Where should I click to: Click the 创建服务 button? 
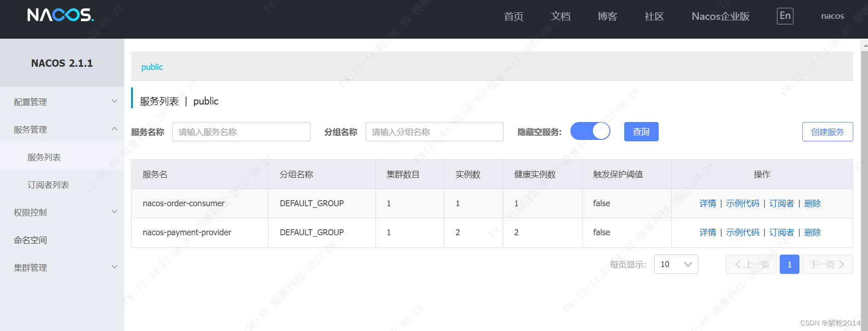pos(828,132)
